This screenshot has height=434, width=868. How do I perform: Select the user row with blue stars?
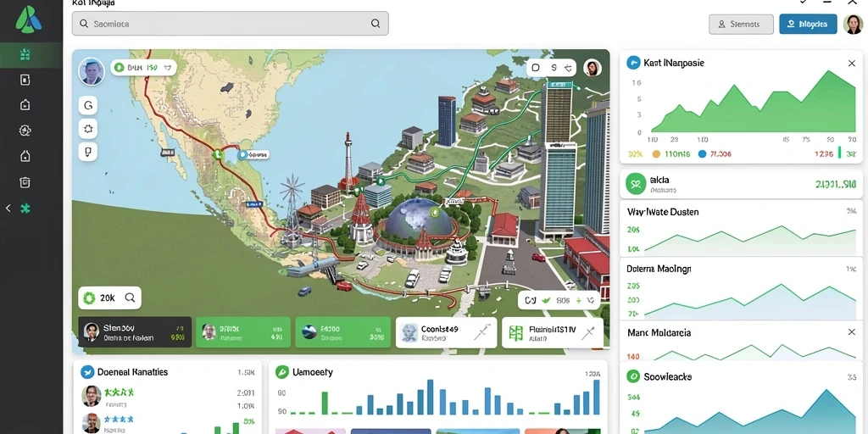coord(168,423)
